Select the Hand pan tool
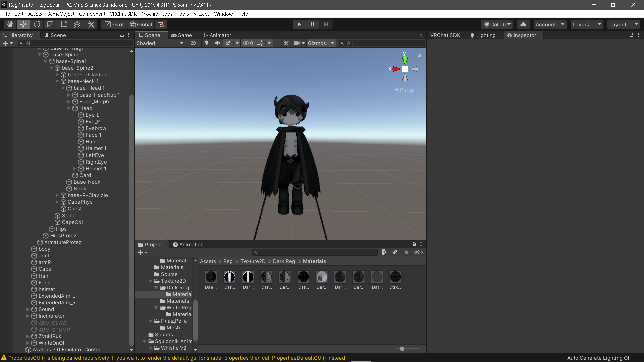Screen dimensions: 644x362 [10, 24]
